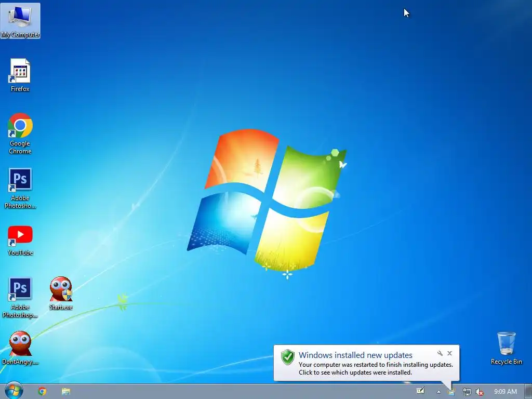Viewport: 532px width, 399px height.
Task: Click the tablet input panel tray icon
Action: 420,391
